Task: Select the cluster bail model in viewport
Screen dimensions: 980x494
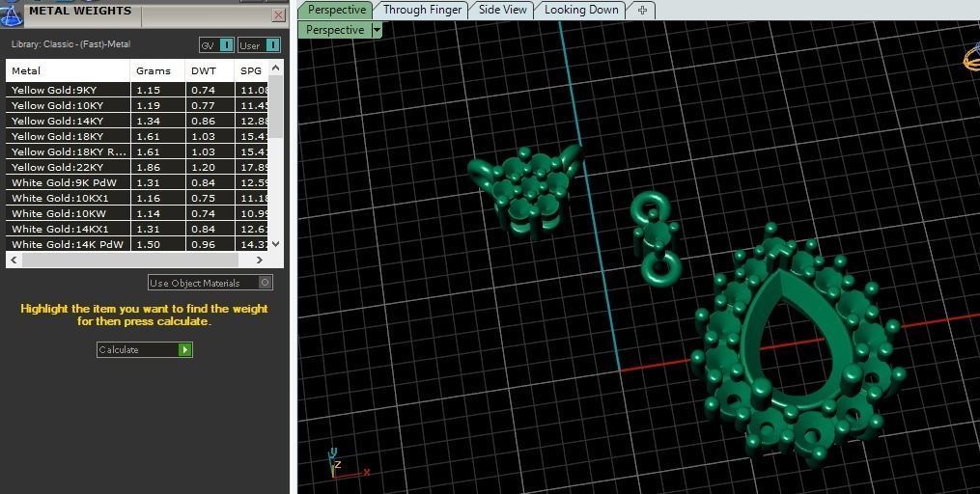Action: pos(525,192)
